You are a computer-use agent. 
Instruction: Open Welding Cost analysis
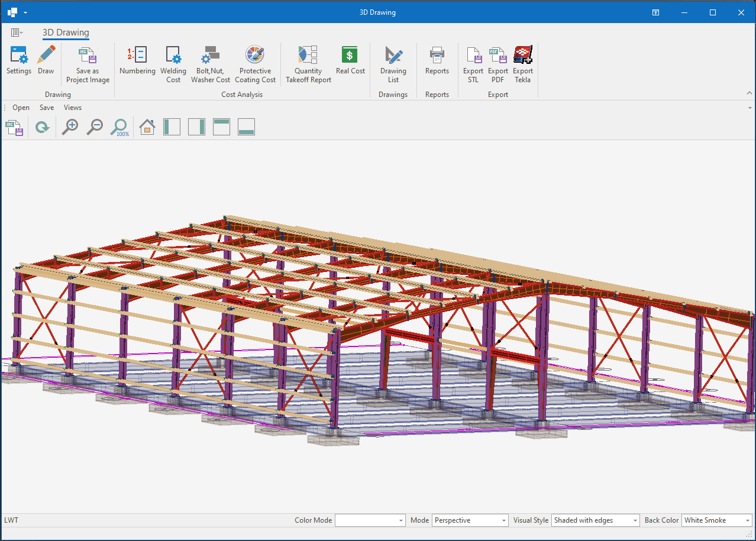[173, 64]
